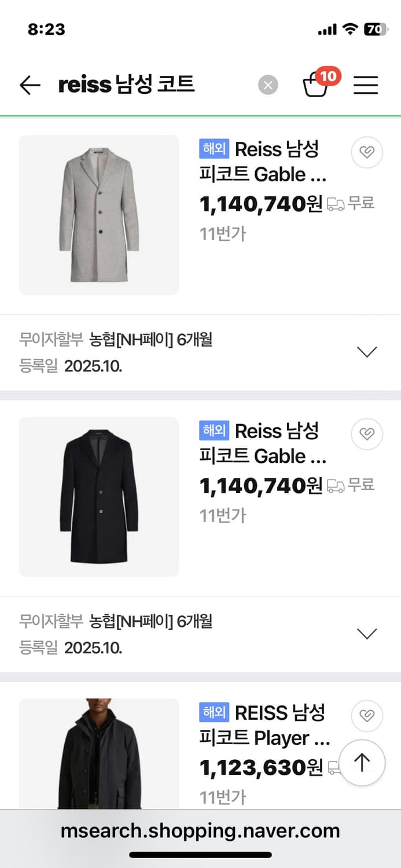The image size is (401, 868).
Task: Tap the 해외 badge on first product
Action: (214, 149)
